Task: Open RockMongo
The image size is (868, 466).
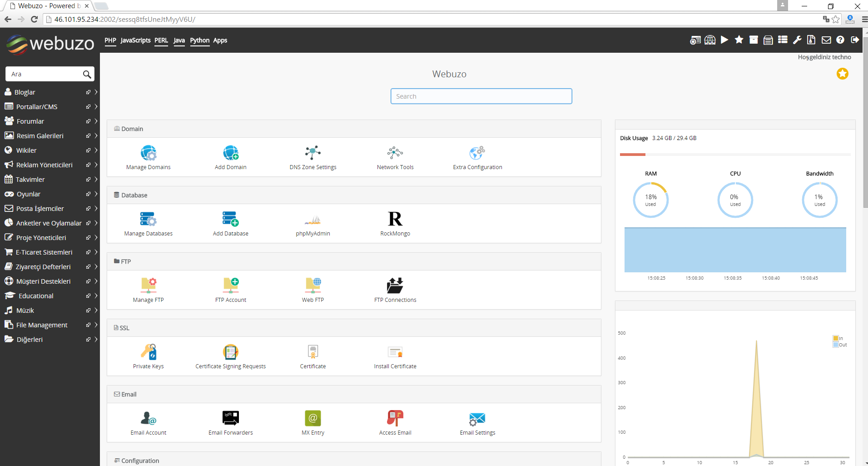Action: pos(395,224)
